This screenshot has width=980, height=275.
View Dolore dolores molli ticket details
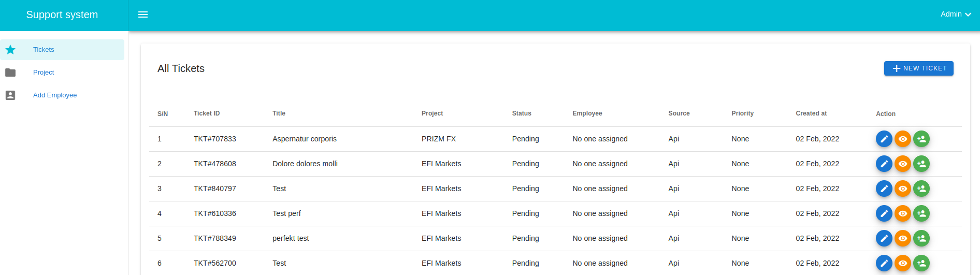pyautogui.click(x=902, y=164)
